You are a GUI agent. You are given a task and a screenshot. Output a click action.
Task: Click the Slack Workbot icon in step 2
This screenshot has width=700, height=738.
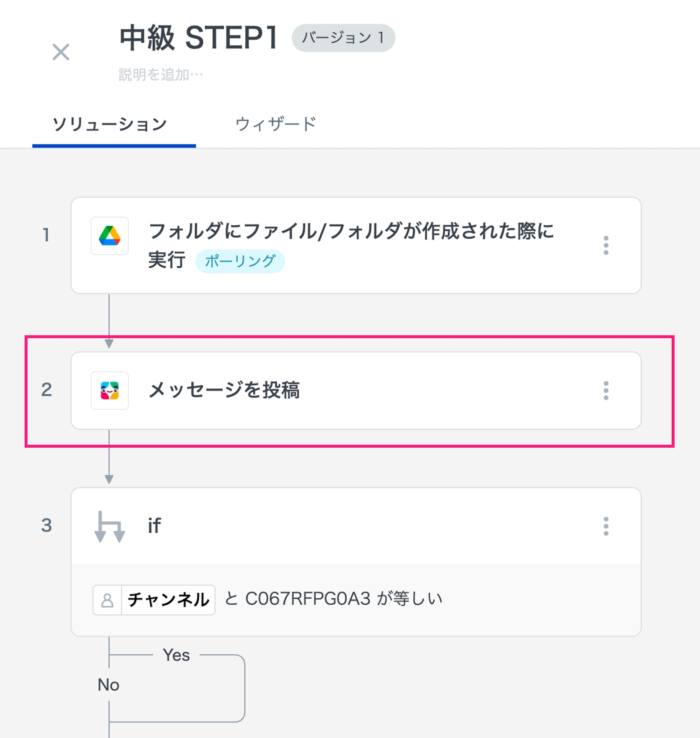[110, 390]
